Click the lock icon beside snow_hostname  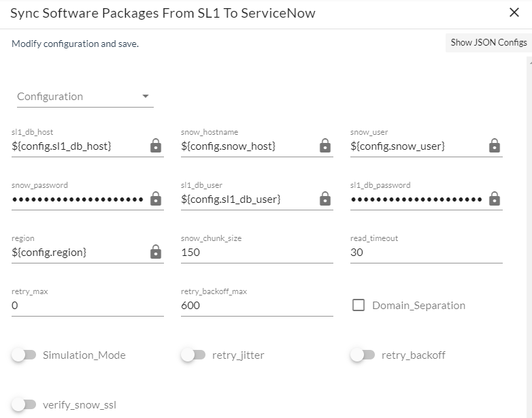pyautogui.click(x=325, y=146)
